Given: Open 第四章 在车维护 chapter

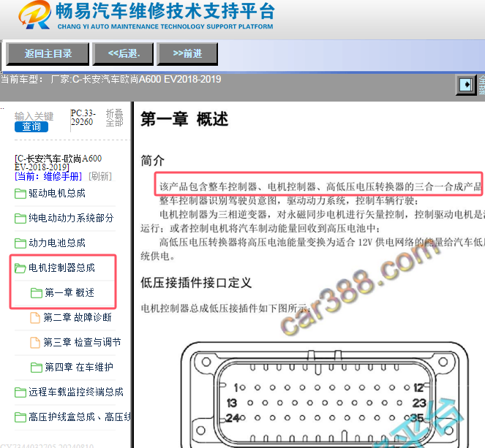Looking at the screenshot, I should tap(79, 367).
